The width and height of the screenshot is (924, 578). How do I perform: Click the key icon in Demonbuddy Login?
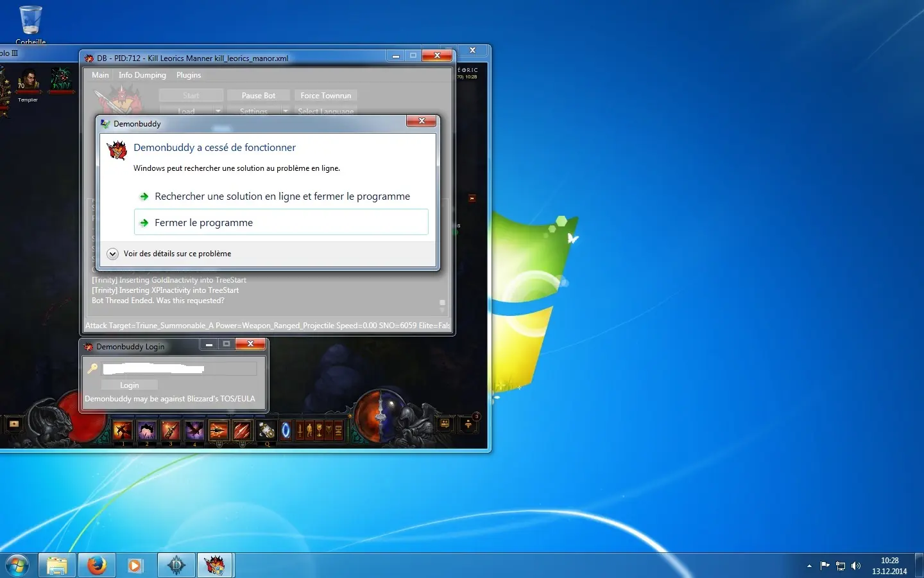[92, 369]
